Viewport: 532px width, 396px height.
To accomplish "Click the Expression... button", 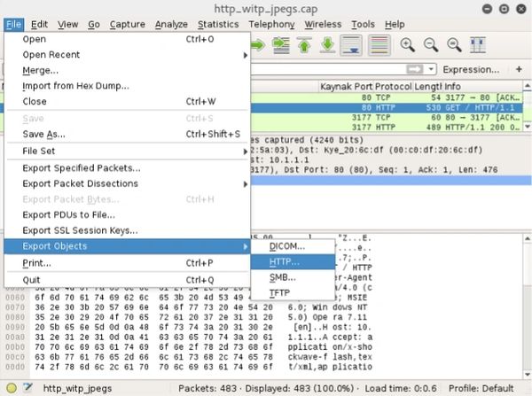I will tap(471, 69).
